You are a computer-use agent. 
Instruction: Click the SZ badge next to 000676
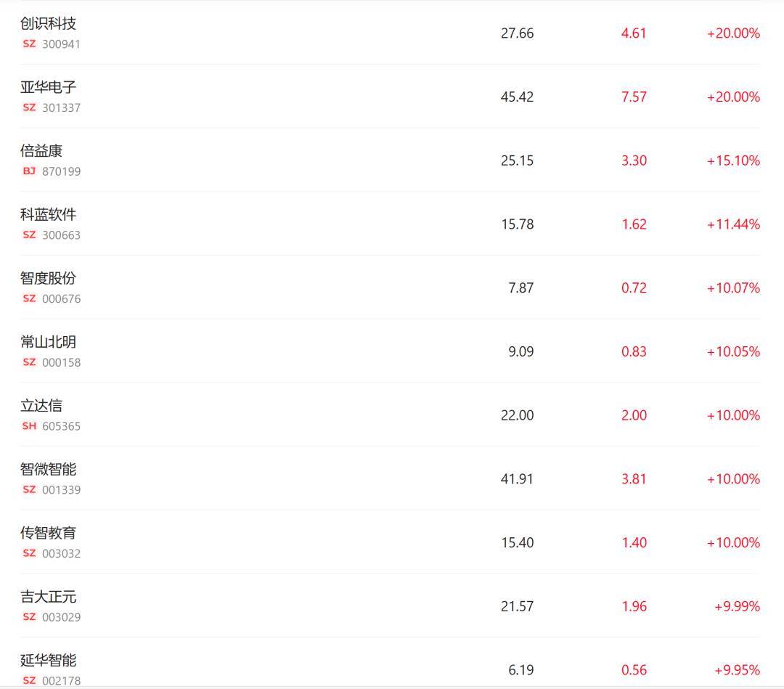29,298
